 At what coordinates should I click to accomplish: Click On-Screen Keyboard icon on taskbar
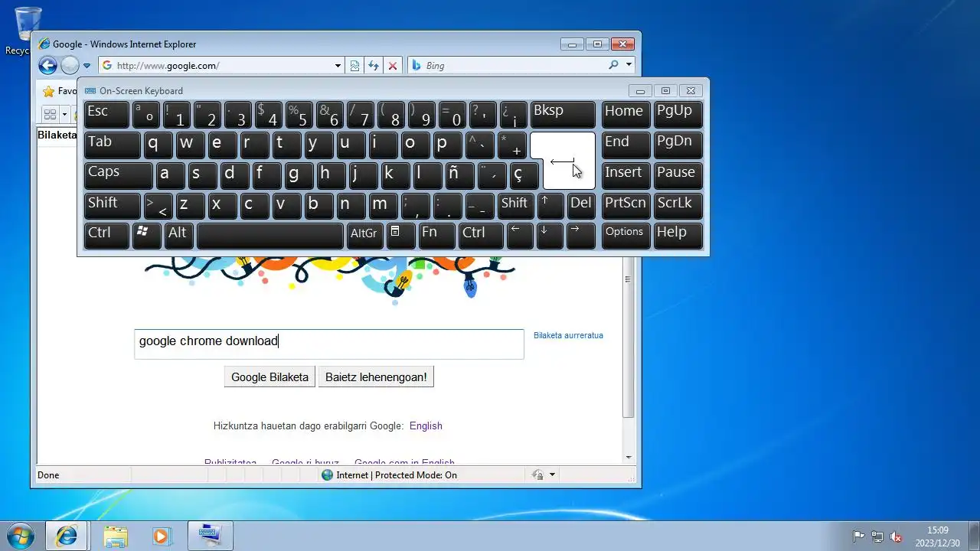(209, 536)
